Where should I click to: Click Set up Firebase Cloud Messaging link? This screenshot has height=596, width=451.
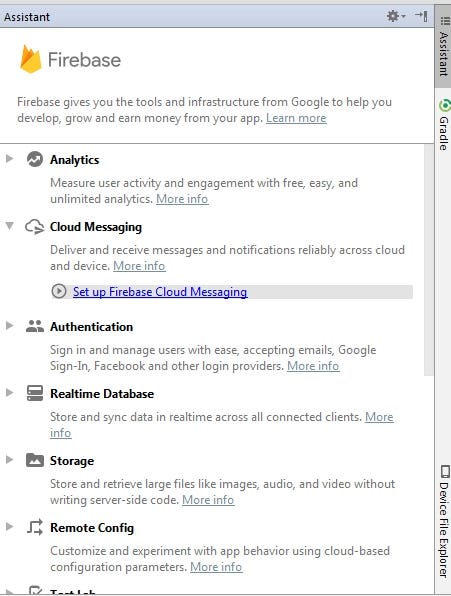160,292
